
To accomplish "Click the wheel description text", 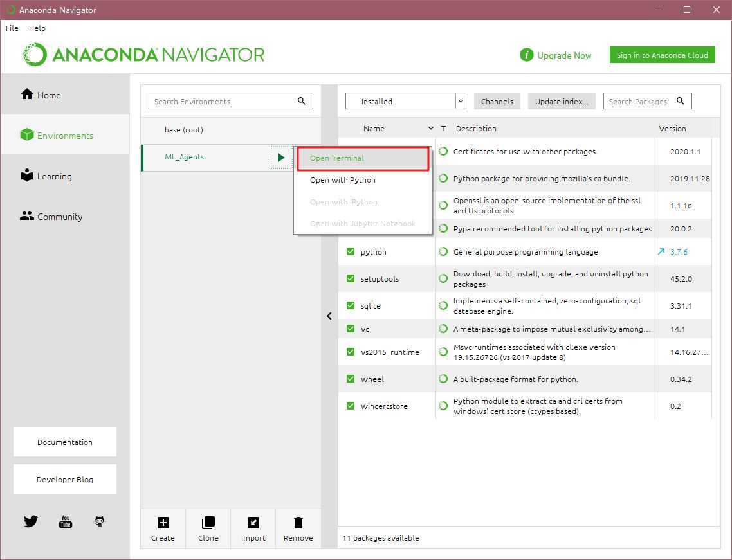I will coord(515,379).
